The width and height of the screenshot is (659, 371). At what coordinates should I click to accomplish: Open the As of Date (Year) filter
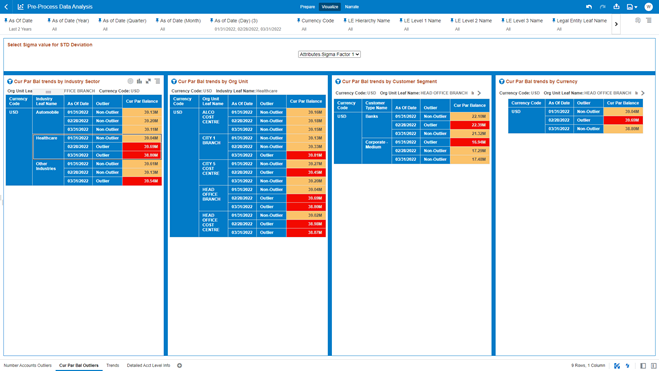point(70,24)
